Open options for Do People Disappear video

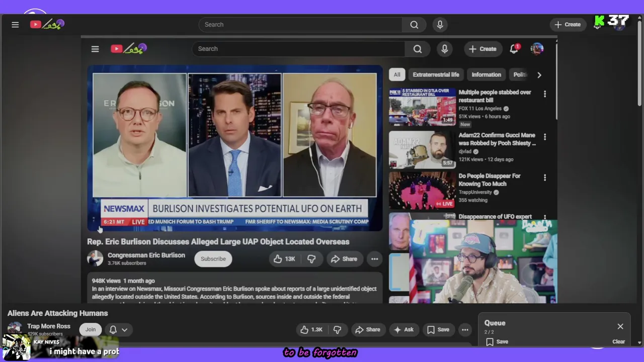point(545,177)
